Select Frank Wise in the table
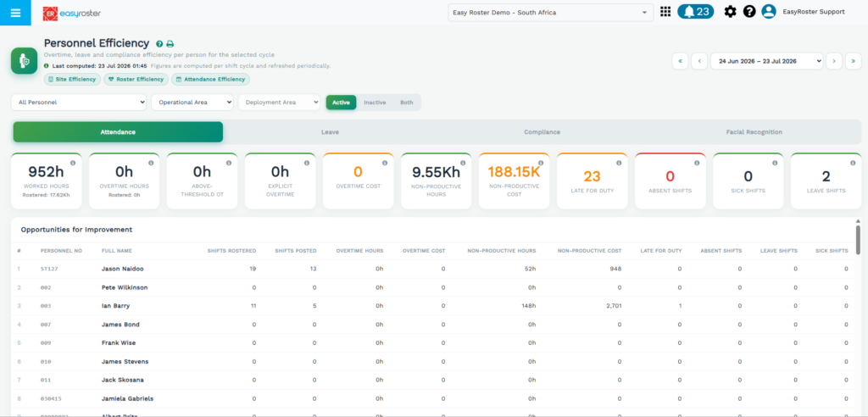The image size is (868, 417). 119,342
